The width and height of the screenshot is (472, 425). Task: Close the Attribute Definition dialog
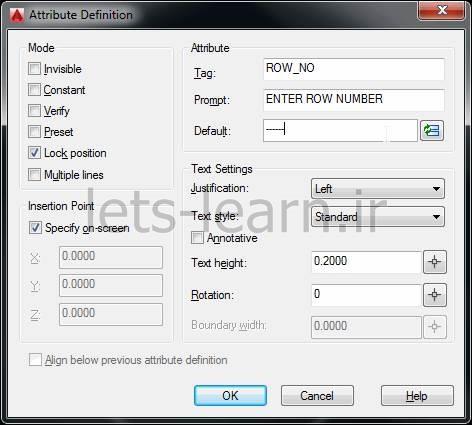point(441,11)
